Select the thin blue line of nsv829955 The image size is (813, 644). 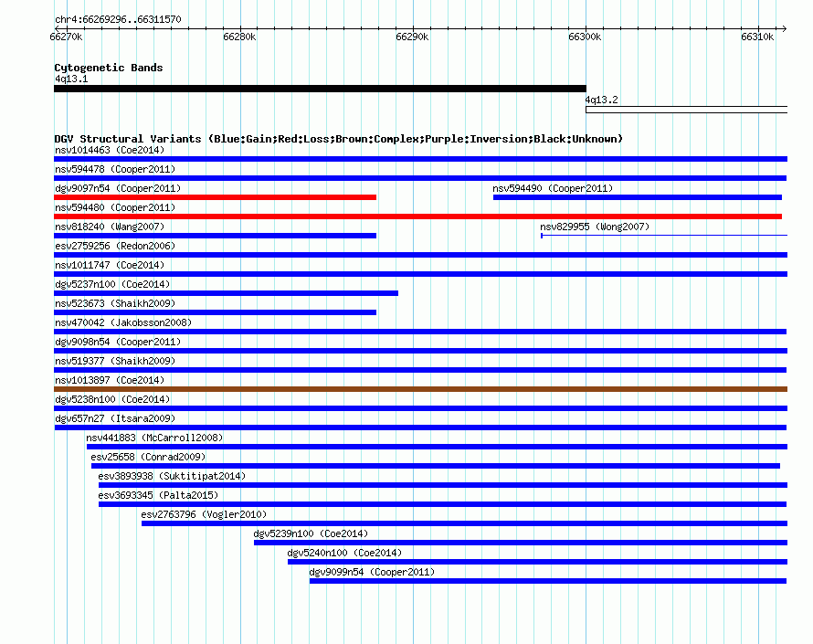pyautogui.click(x=664, y=236)
